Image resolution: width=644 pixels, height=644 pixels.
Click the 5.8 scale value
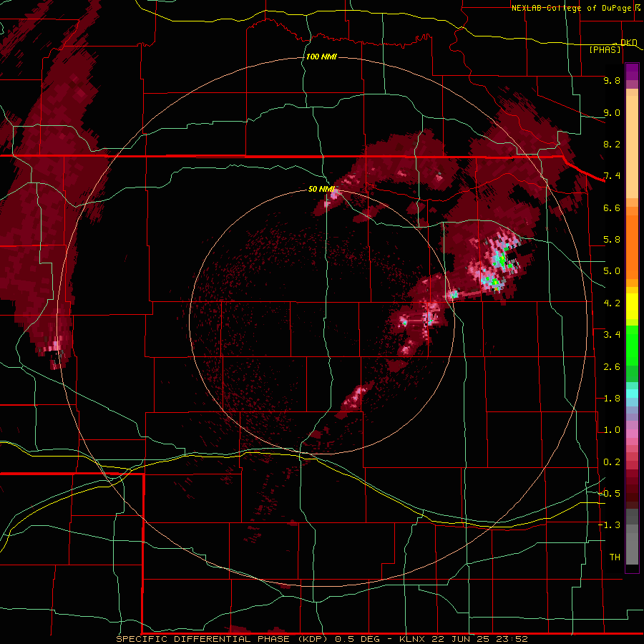tap(612, 240)
